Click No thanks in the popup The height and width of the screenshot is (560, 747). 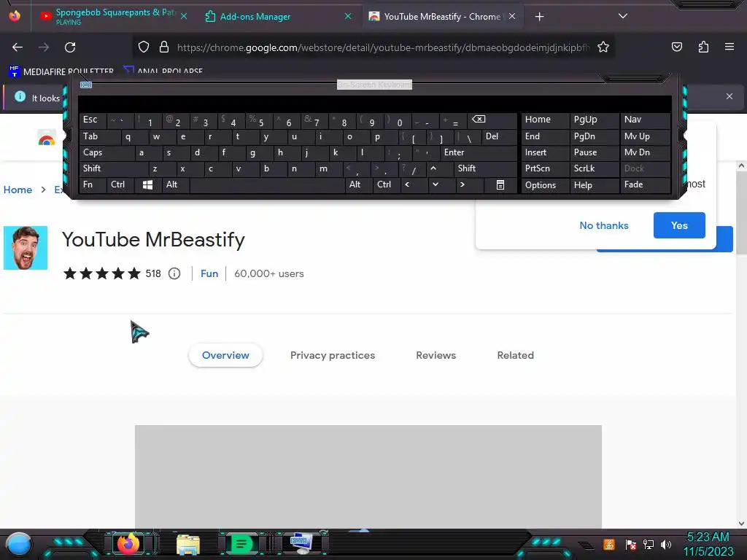(603, 225)
